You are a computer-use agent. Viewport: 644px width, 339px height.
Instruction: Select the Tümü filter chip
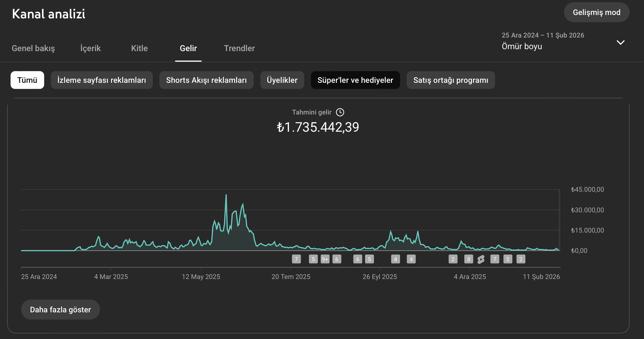click(x=27, y=80)
